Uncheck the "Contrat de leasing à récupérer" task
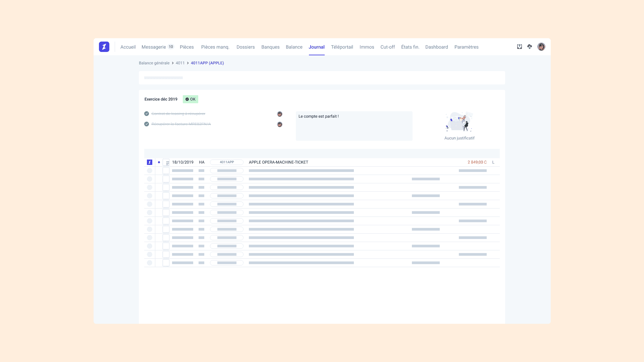Screen dimensions: 644x362 point(147,114)
